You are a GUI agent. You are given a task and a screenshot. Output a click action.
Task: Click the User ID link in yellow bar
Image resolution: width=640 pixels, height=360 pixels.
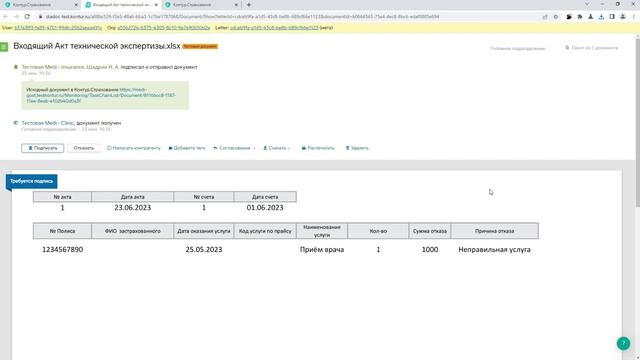58,28
